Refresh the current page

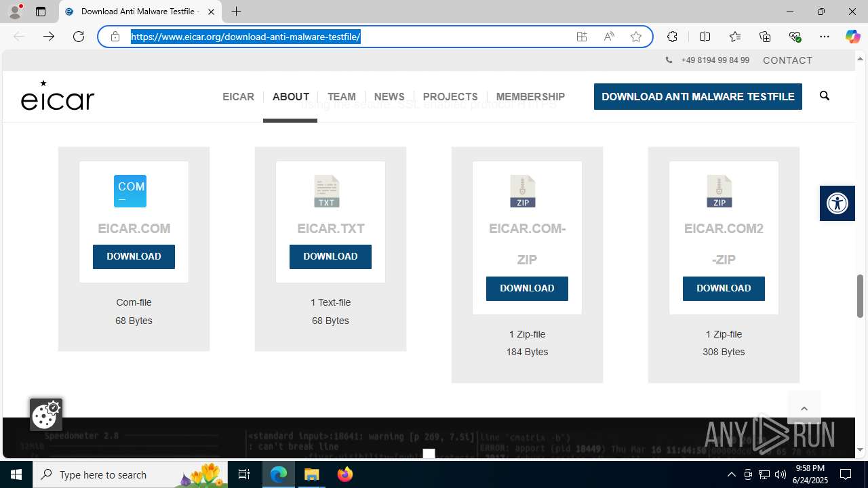79,37
